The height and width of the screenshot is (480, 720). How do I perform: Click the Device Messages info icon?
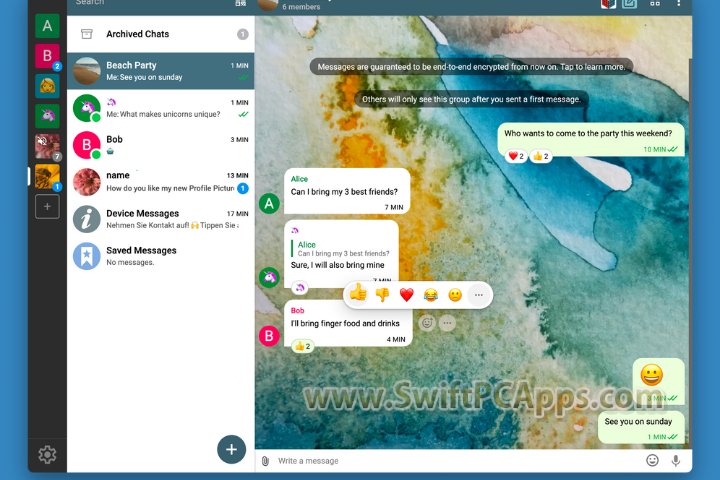87,219
